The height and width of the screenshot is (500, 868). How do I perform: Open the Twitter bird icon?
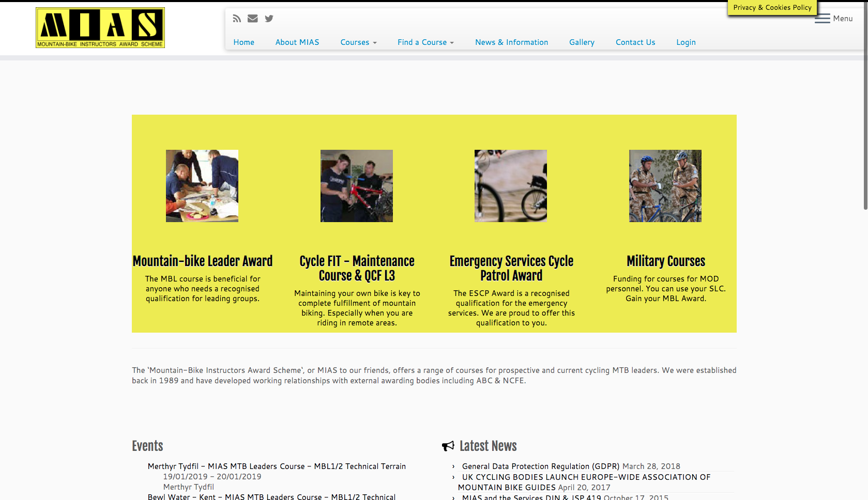(269, 19)
